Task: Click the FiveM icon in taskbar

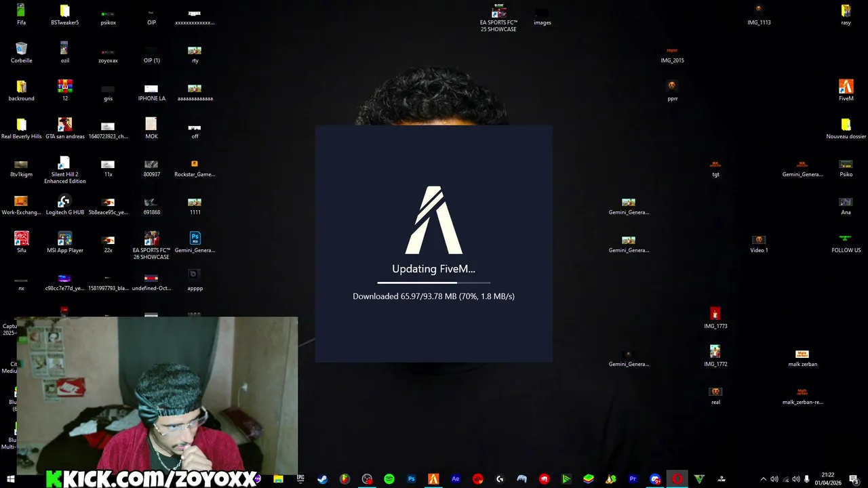Action: 433,479
